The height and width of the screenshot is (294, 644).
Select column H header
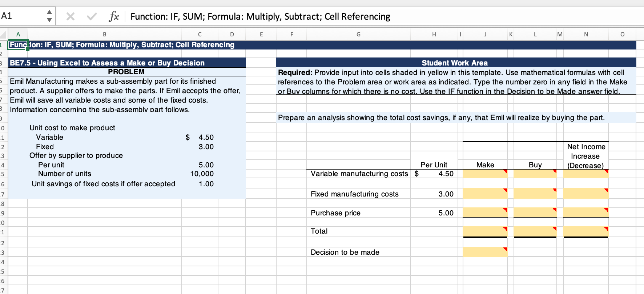(x=434, y=35)
